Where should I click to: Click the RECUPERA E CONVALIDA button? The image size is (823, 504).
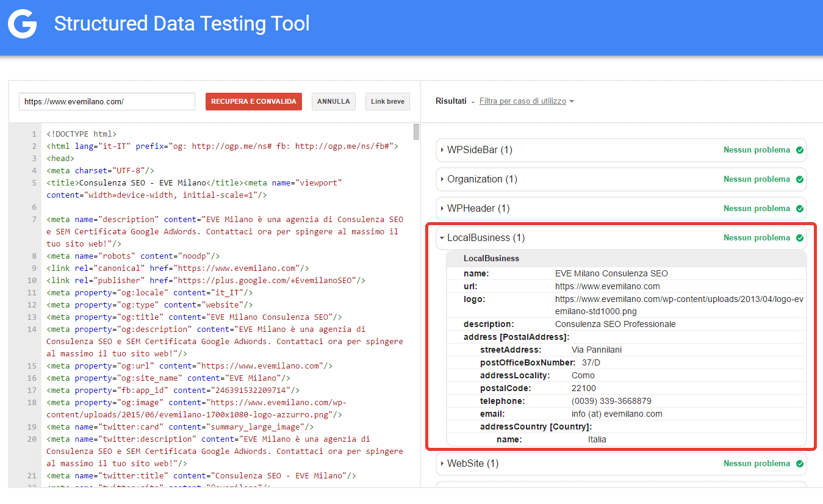coord(254,101)
